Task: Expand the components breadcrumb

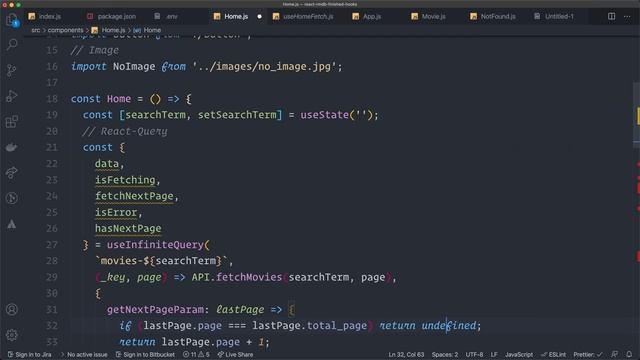Action: pyautogui.click(x=65, y=30)
